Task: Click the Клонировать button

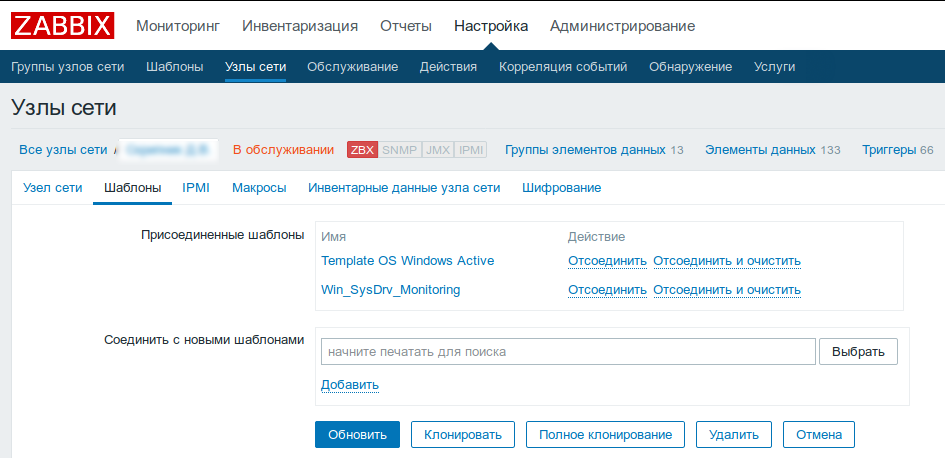Action: tap(463, 434)
